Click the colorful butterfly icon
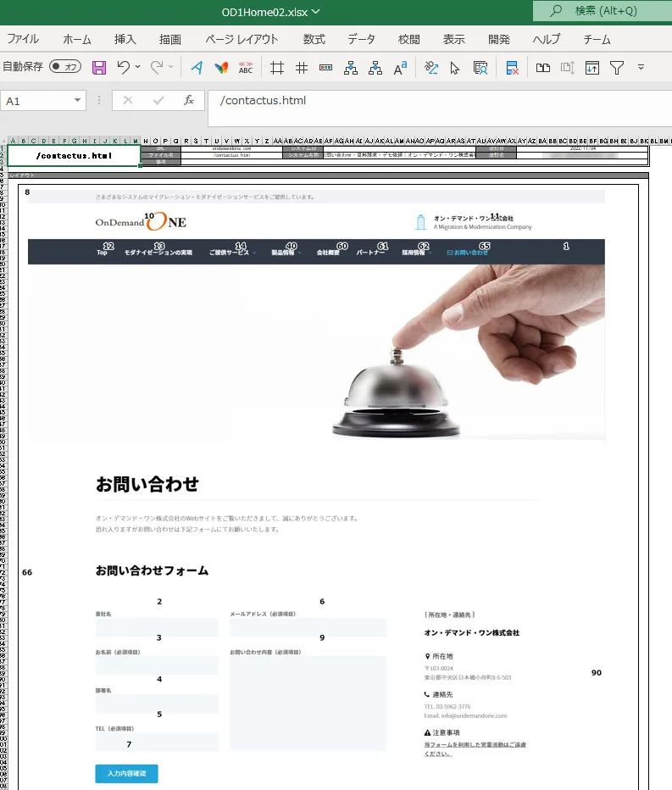Screen dimensions: 672x790 [x=221, y=68]
